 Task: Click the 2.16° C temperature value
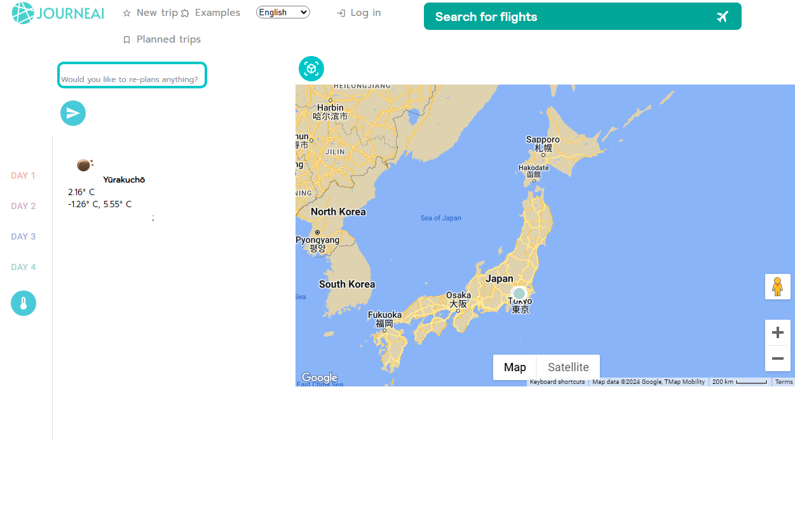[81, 192]
